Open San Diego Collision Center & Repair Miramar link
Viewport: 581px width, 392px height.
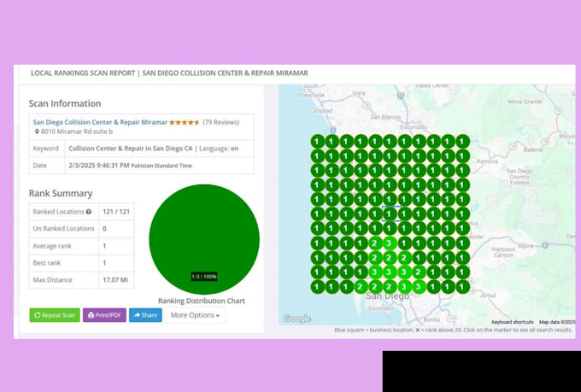coord(100,122)
